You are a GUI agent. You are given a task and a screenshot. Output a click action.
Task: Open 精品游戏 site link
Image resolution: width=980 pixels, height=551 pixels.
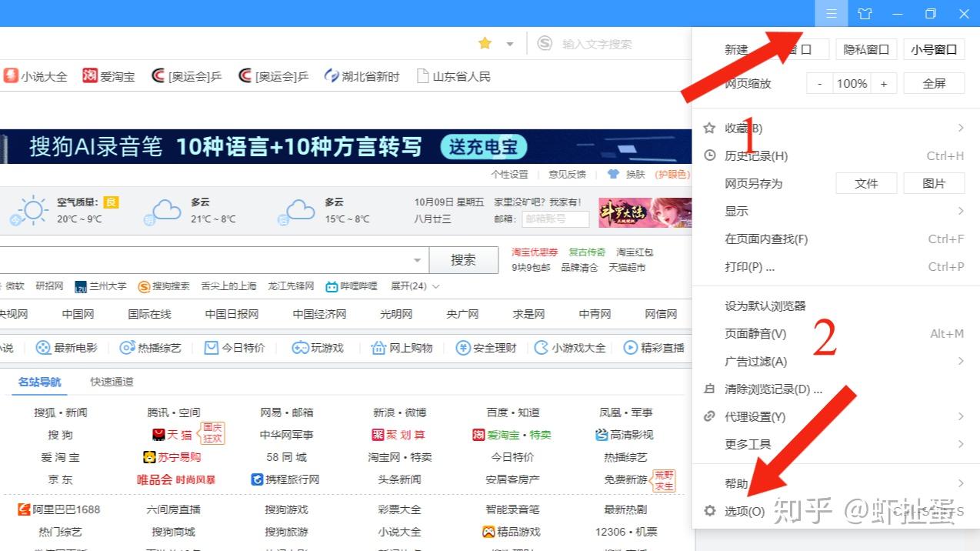(x=511, y=532)
